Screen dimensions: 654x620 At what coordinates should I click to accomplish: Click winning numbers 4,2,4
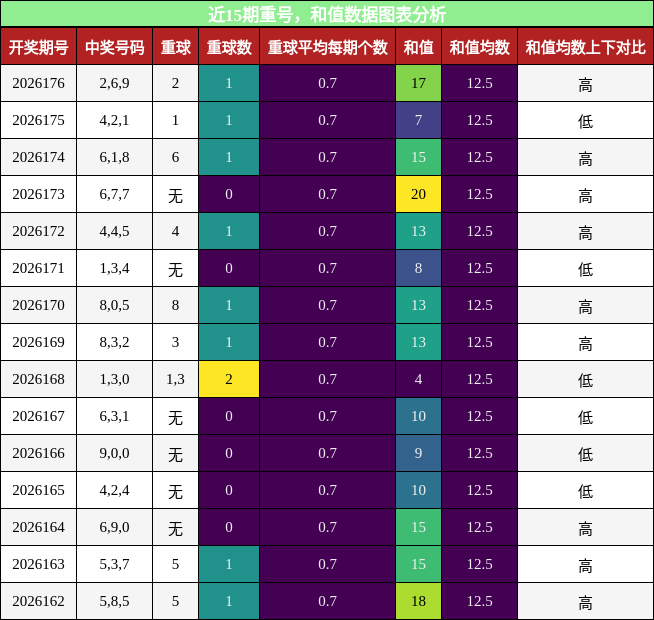[114, 490]
